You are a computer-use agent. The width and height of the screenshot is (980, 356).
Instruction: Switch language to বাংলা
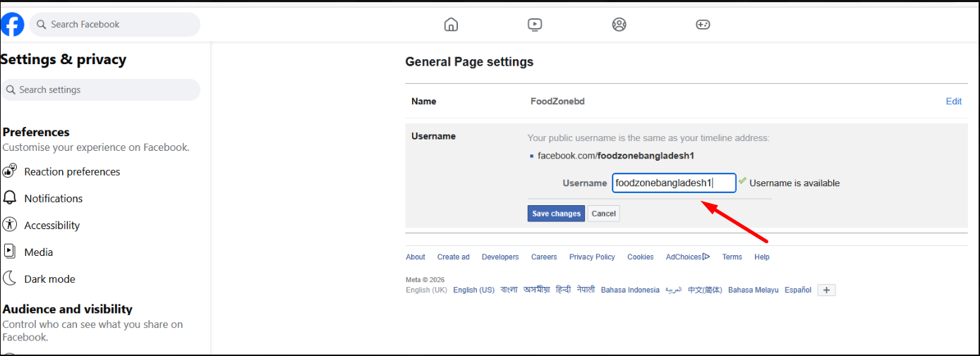pos(509,290)
